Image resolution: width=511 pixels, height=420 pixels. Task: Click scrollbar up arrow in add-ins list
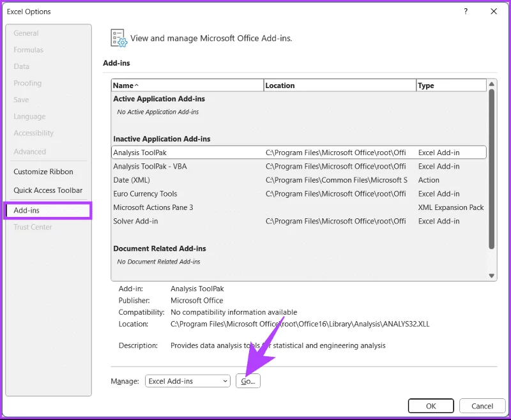point(491,84)
